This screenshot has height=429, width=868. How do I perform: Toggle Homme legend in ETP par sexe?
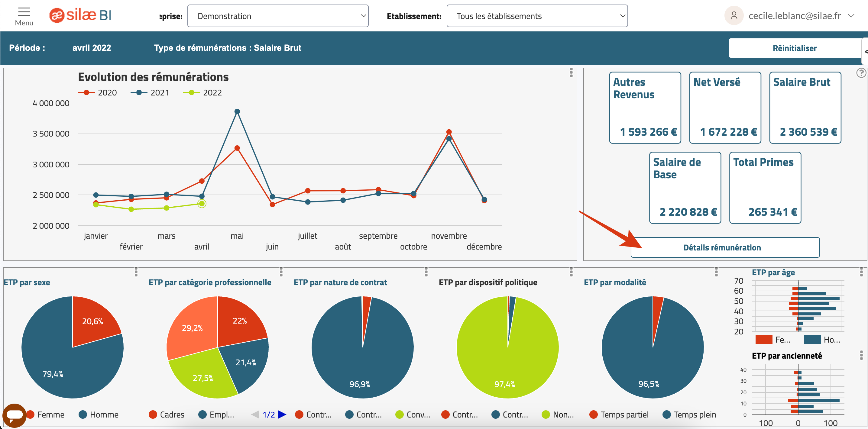click(x=99, y=414)
